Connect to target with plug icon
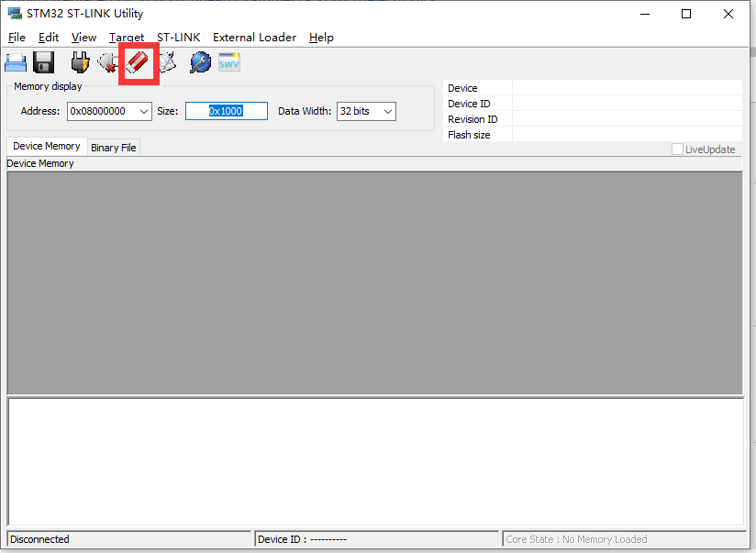 point(80,62)
